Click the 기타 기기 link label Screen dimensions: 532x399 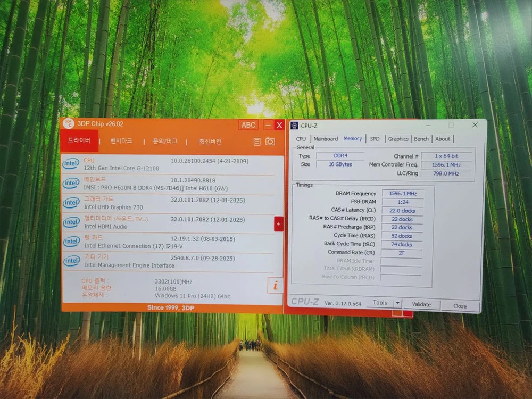96,257
